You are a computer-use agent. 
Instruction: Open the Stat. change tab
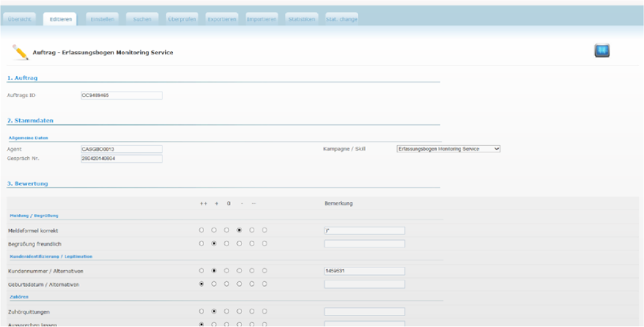(x=341, y=19)
